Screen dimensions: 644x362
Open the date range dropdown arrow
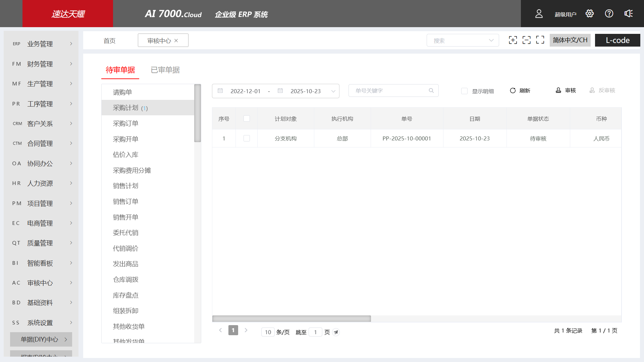pyautogui.click(x=333, y=91)
